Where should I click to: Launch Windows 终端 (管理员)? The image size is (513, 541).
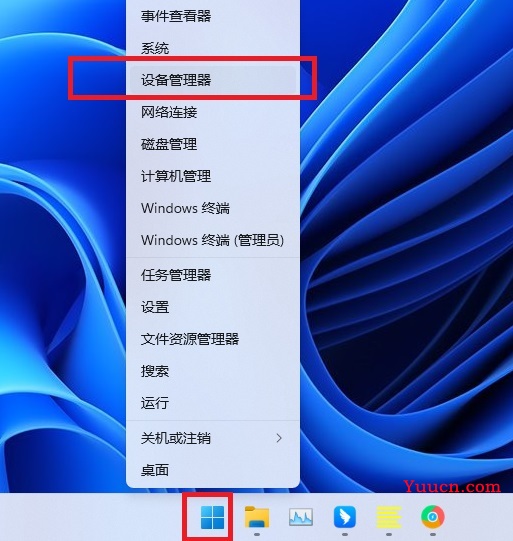coord(213,240)
